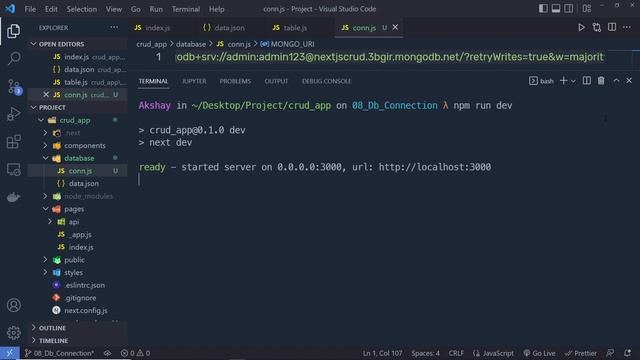Open feedback icon in status bar
640x360 pixels.
[x=610, y=353]
